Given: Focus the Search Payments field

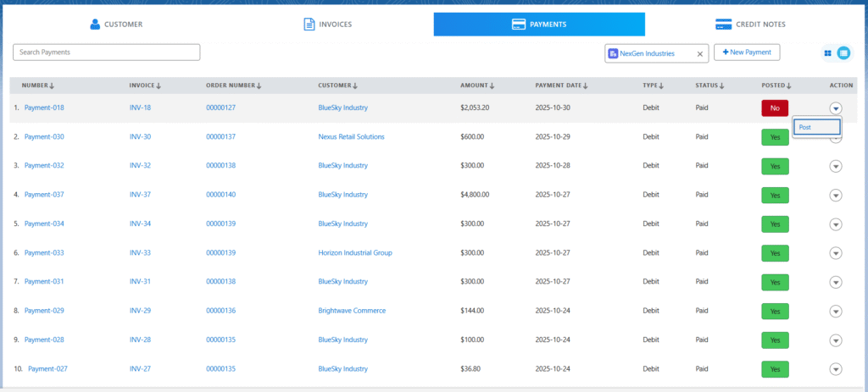Looking at the screenshot, I should [107, 52].
